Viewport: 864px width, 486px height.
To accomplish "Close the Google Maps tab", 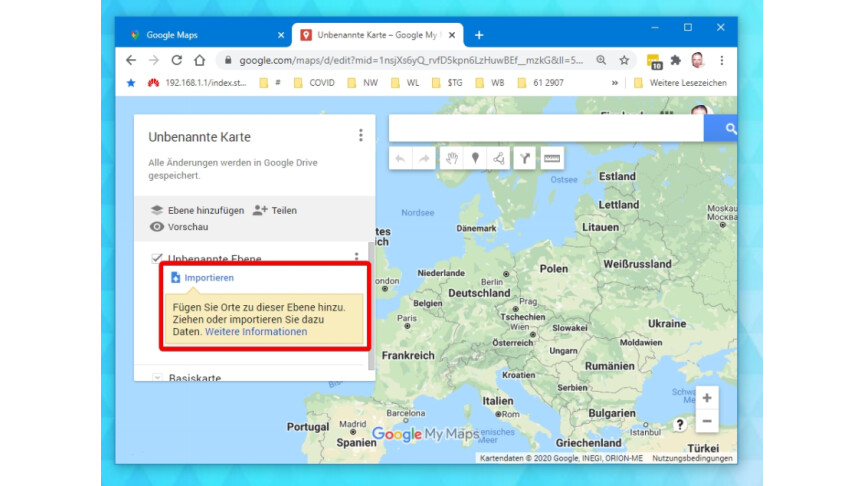I will click(281, 35).
